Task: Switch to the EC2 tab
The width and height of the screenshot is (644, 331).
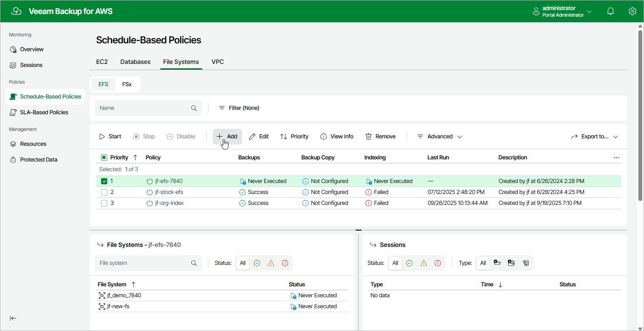Action: (102, 62)
